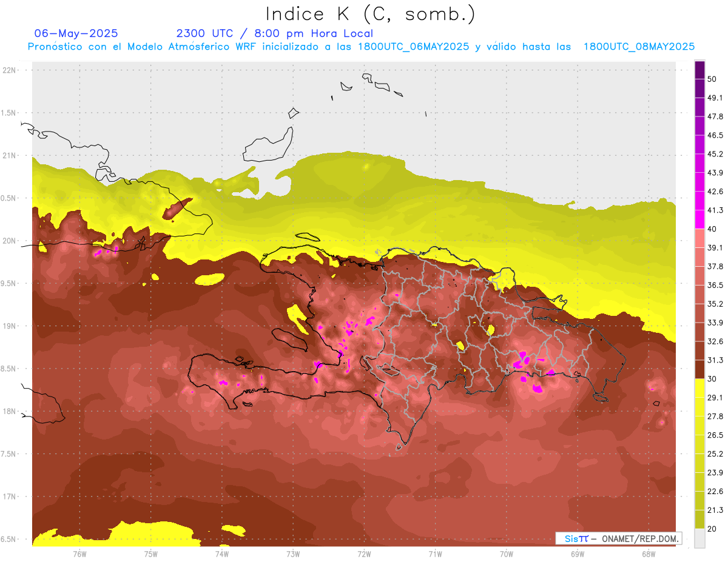The width and height of the screenshot is (728, 562).
Task: Click the legend value label 40
Action: pyautogui.click(x=712, y=229)
